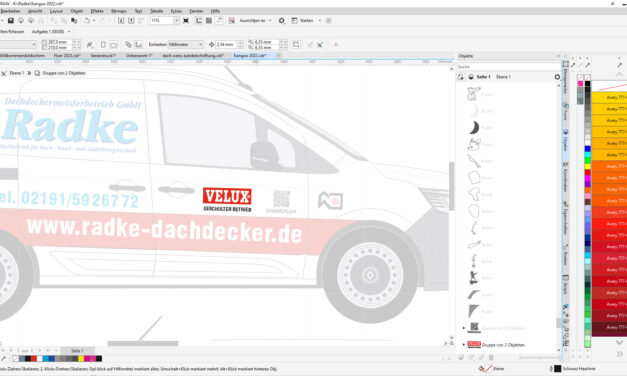The height and width of the screenshot is (376, 627).
Task: Switch to the Unbenannt-1 document tab
Action: click(139, 56)
